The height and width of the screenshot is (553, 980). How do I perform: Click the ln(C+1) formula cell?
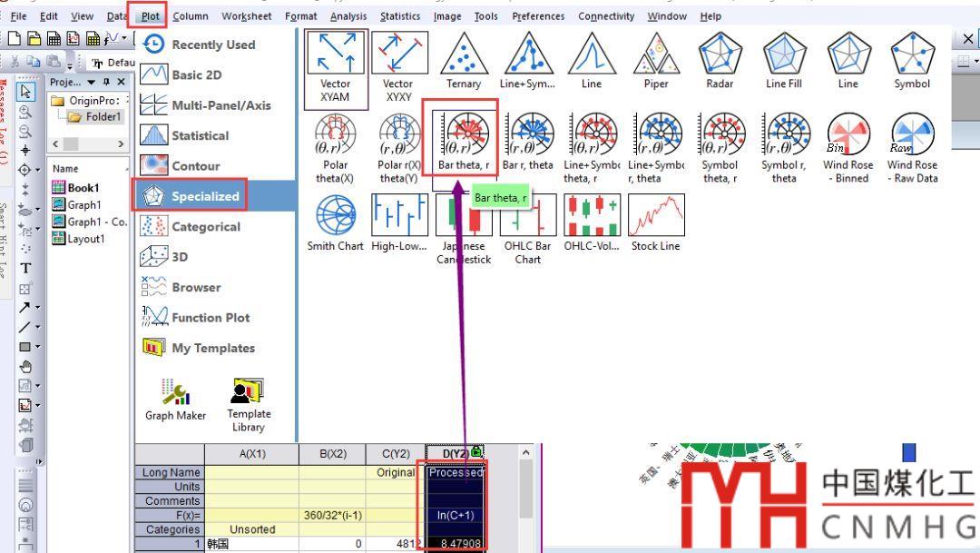(455, 516)
